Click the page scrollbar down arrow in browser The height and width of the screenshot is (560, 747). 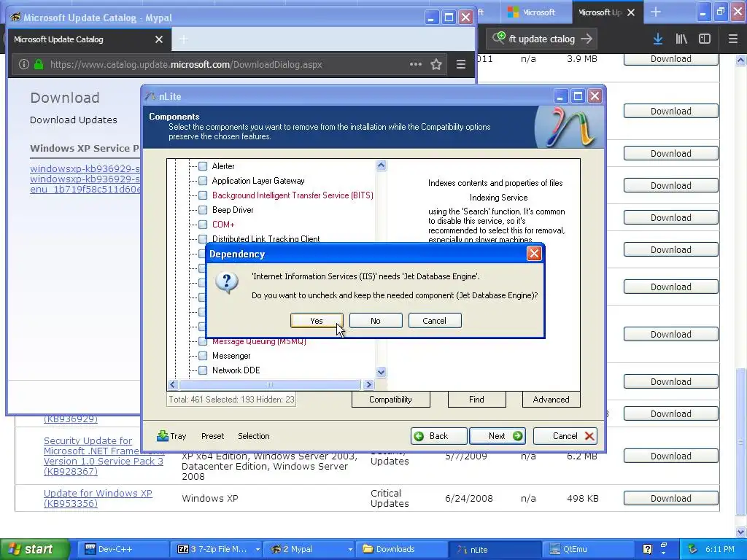tap(741, 532)
